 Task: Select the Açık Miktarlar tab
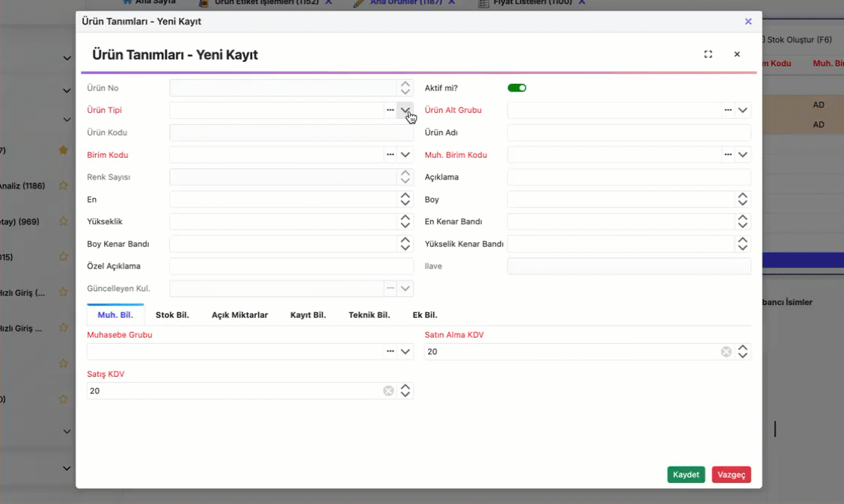coord(239,315)
